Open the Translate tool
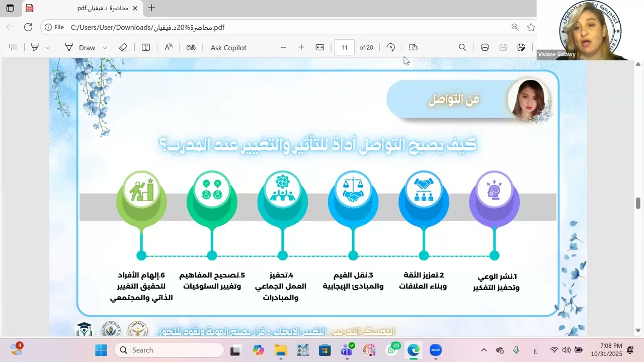The width and height of the screenshot is (644, 362). pos(191,47)
